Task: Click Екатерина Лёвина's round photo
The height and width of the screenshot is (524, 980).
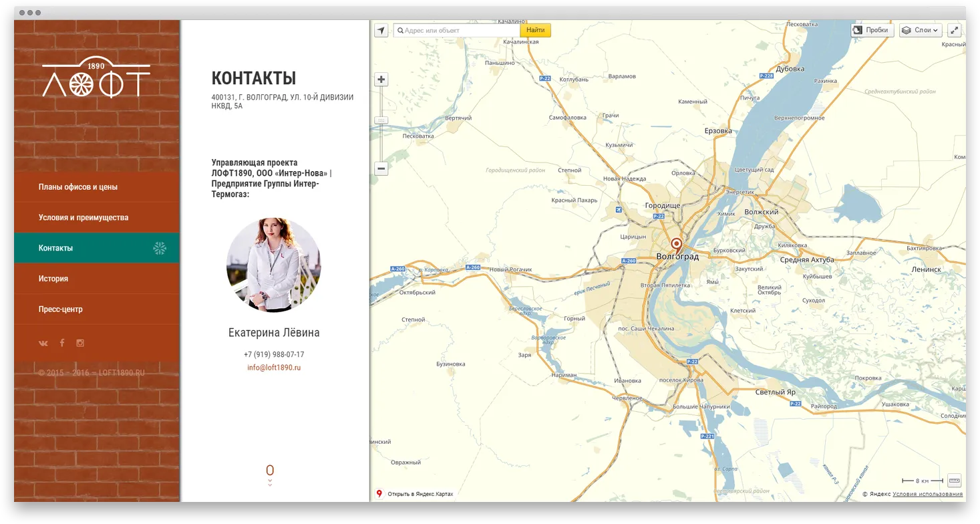Action: (274, 265)
